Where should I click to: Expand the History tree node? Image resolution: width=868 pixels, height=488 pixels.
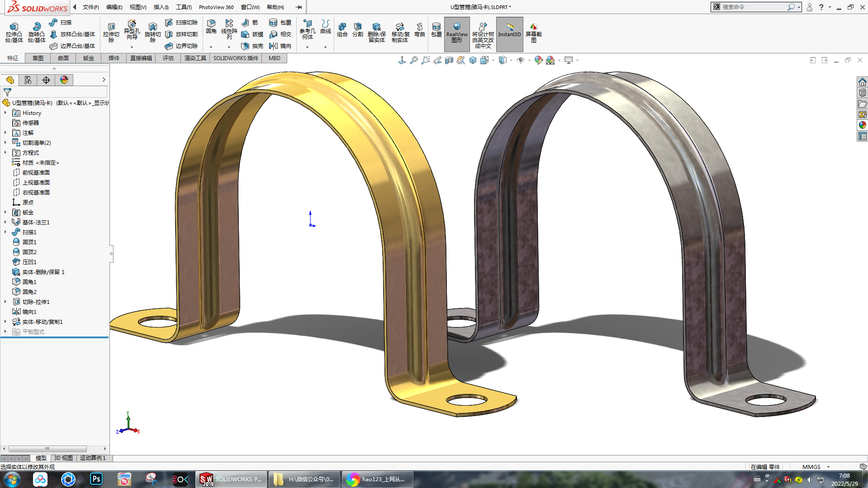tap(5, 113)
